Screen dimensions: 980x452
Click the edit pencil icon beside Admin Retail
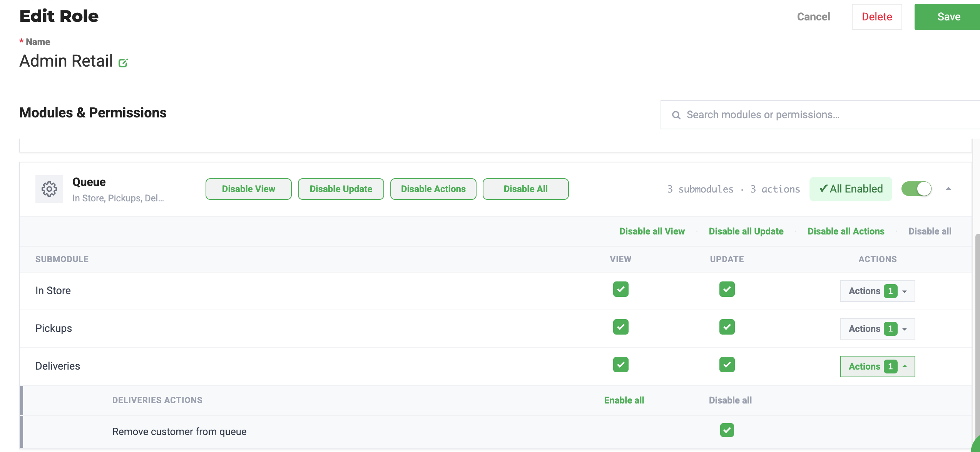[123, 63]
